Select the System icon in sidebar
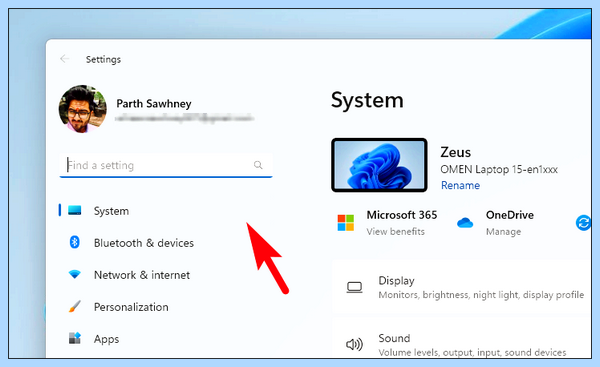Viewport: 600px width, 367px height. [75, 210]
